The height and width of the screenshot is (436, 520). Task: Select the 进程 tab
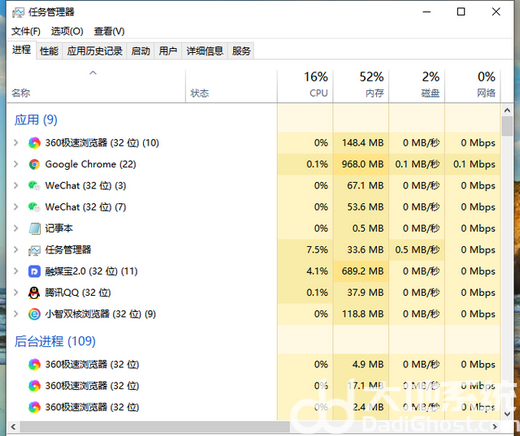click(x=21, y=50)
